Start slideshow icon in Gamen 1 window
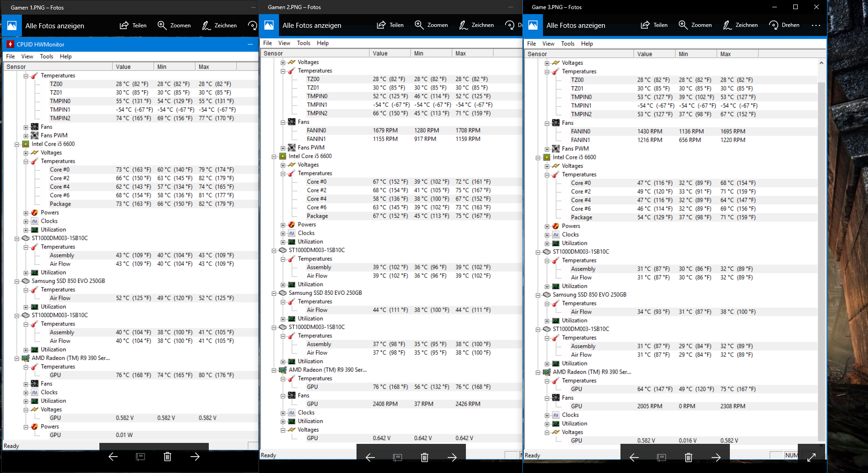The image size is (868, 473). pos(140,457)
